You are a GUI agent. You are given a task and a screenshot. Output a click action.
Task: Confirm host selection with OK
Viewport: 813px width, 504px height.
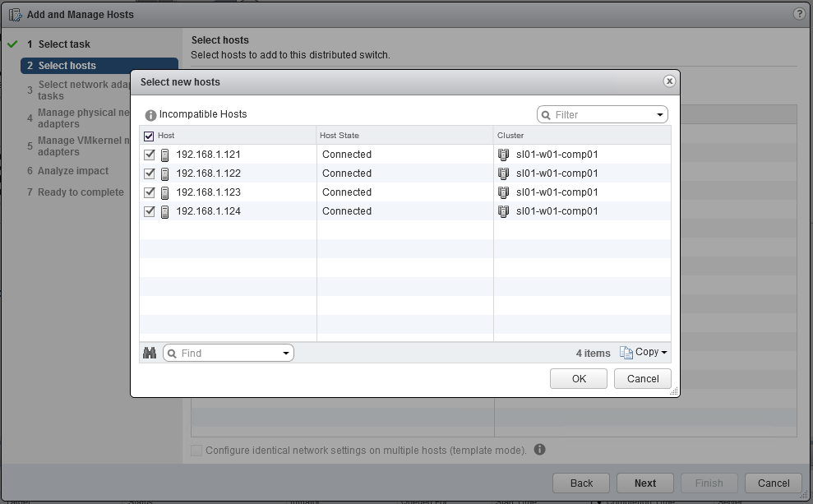[579, 378]
